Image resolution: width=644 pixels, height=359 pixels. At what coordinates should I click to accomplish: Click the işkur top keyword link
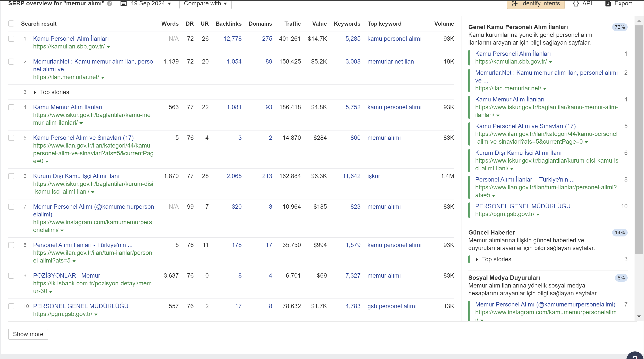coord(373,176)
